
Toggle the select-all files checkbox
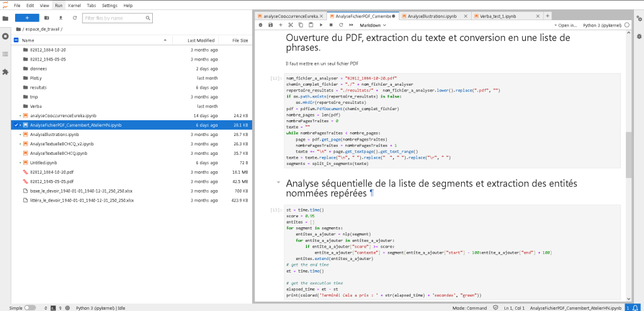[x=16, y=40]
